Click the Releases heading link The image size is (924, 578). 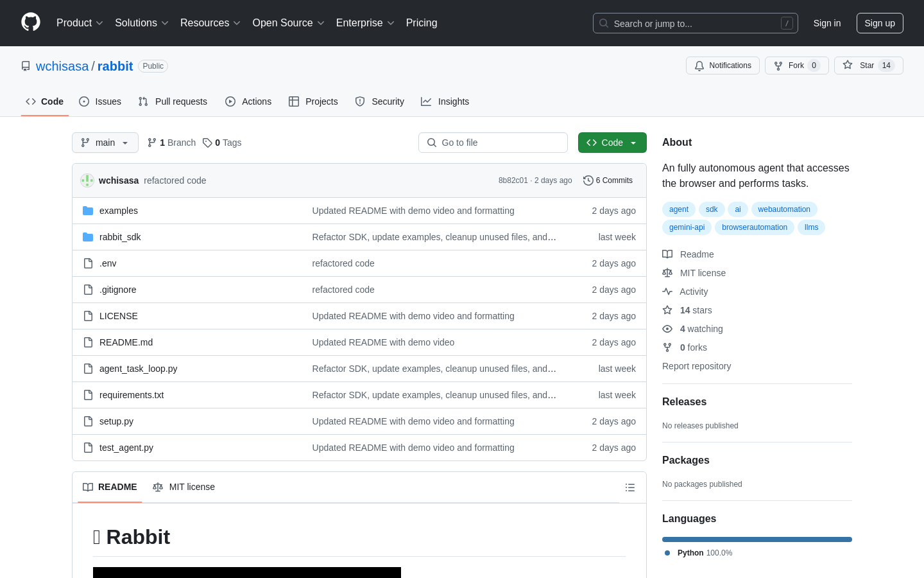click(684, 402)
